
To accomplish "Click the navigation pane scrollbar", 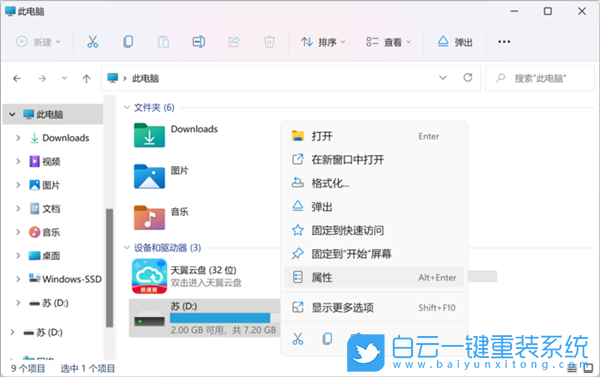I will coord(109,268).
